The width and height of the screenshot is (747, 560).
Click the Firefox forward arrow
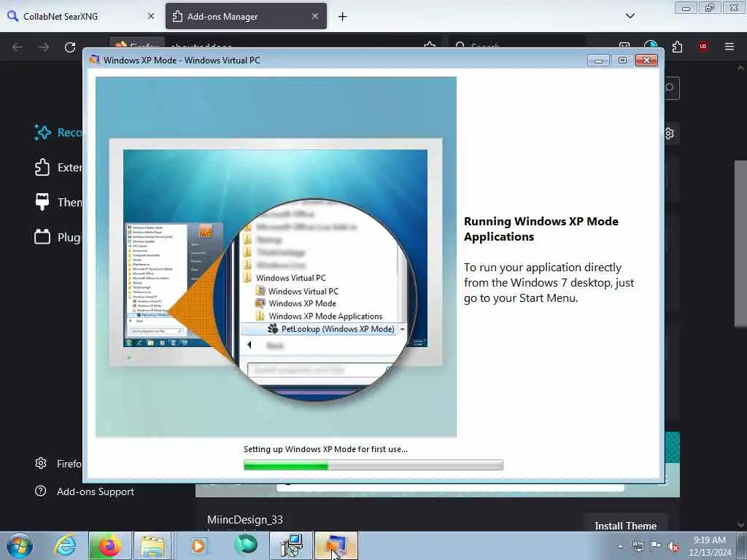[x=43, y=47]
